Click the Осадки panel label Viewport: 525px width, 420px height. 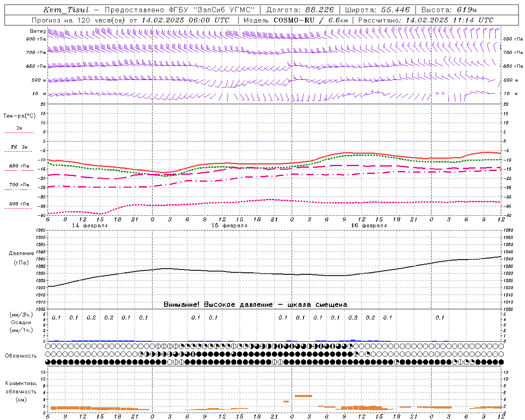(21, 322)
